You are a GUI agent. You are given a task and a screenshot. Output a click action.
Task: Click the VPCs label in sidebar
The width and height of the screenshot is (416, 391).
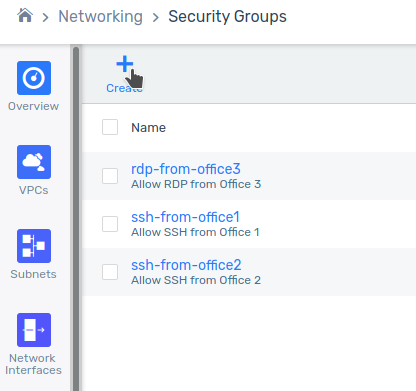(x=33, y=190)
